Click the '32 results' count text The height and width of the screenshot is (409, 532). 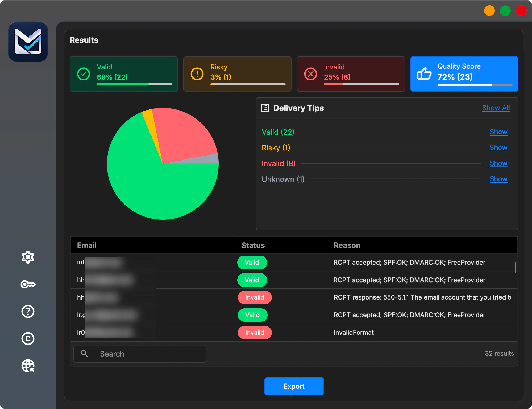[x=499, y=354]
